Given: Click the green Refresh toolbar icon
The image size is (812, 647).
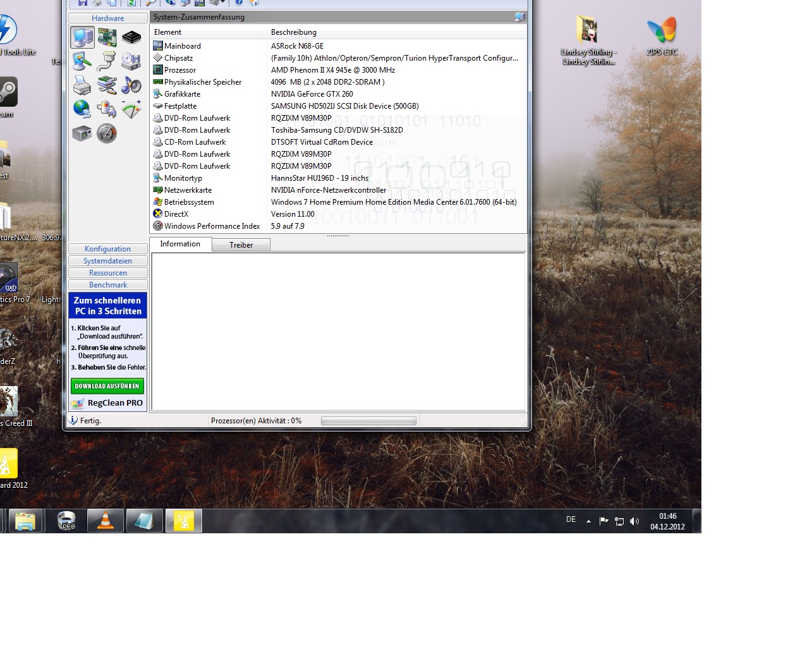Looking at the screenshot, I should click(131, 3).
